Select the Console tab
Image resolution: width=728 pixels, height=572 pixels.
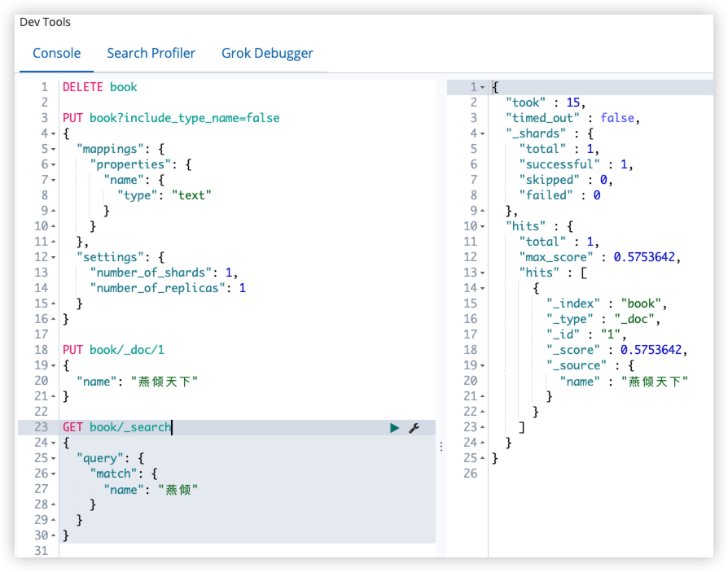click(57, 54)
